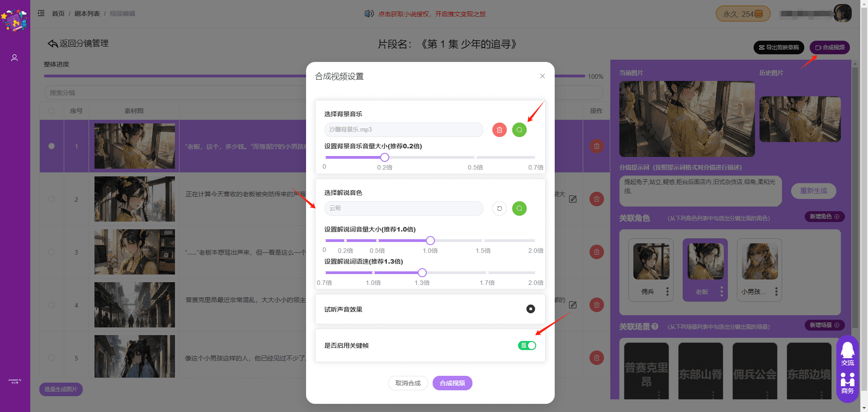Open the history image thumbnail
The height and width of the screenshot is (412, 868).
(x=800, y=119)
